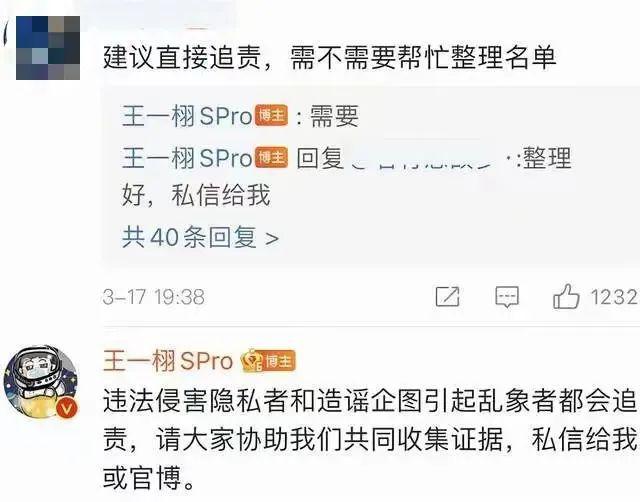640x502 pixels.
Task: Open the pixelated commenter avatar
Action: pos(48,48)
